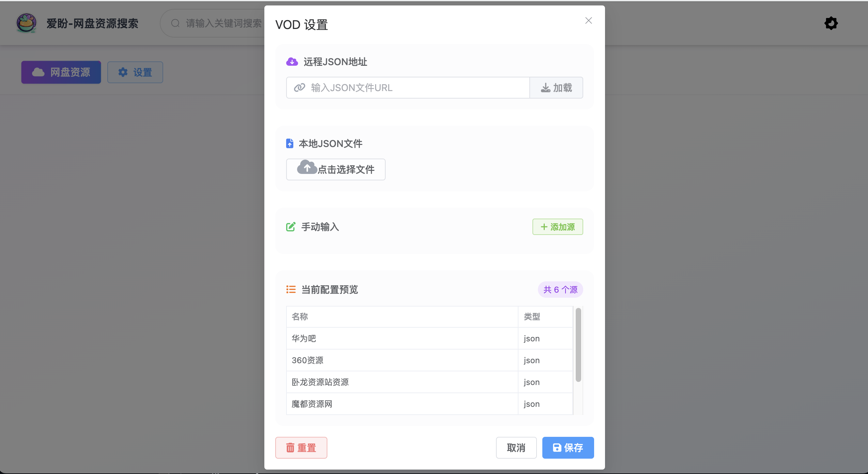Click the 输入JSON文件URL input field
This screenshot has height=474, width=868.
408,88
